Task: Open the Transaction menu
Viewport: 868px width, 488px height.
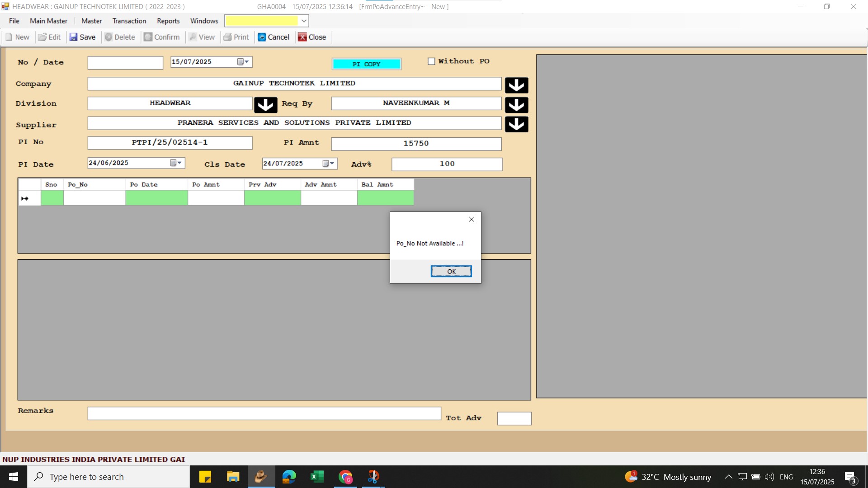Action: 129,21
